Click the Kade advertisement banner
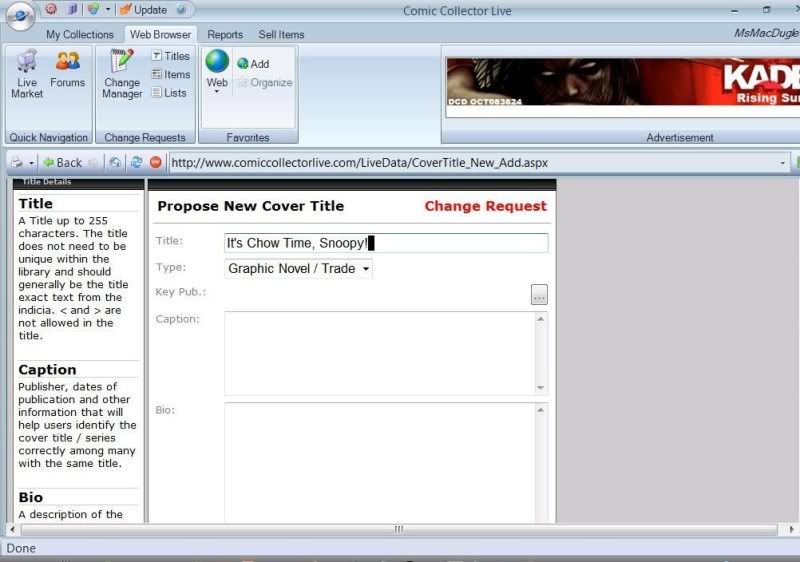 click(x=623, y=82)
